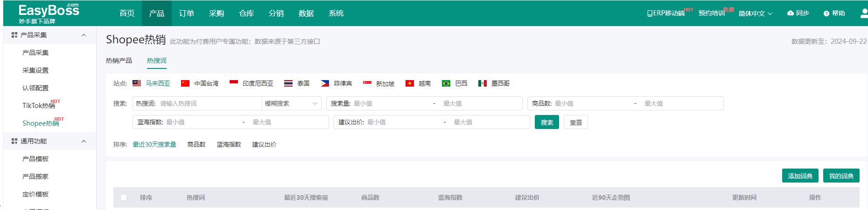The height and width of the screenshot is (210, 868).
Task: Focus the 搜索量 maximum value field
Action: [481, 103]
